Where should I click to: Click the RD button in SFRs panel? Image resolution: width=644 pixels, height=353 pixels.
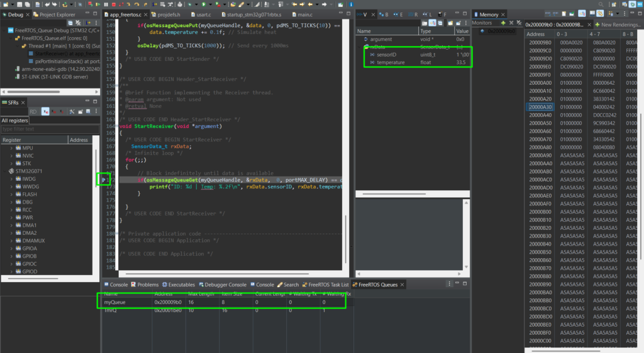point(33,111)
